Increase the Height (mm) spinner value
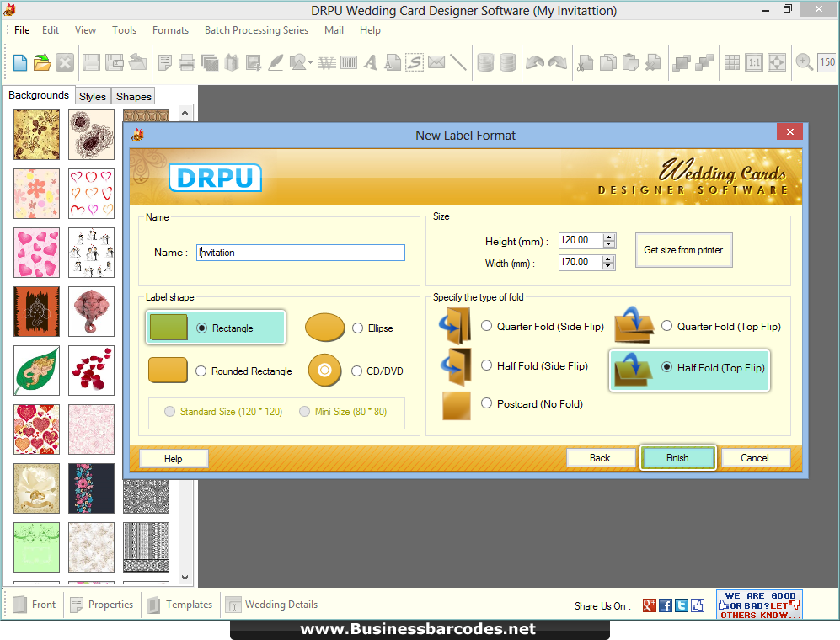The height and width of the screenshot is (640, 840). pyautogui.click(x=608, y=237)
